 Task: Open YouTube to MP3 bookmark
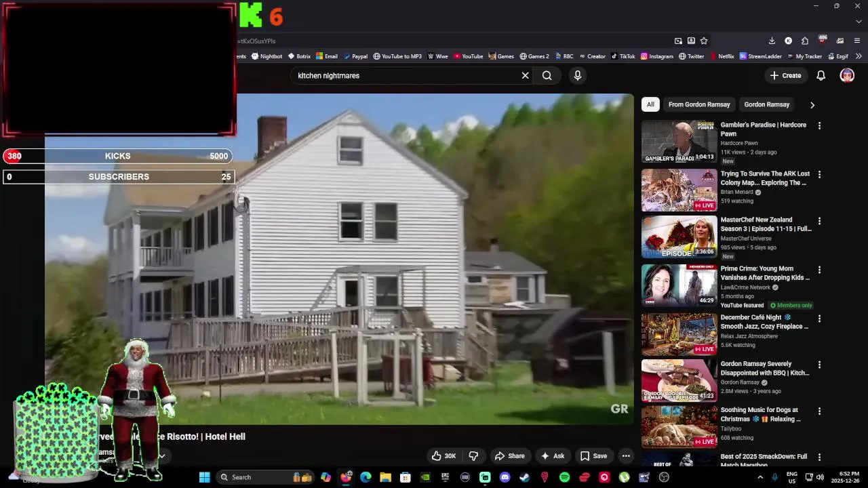(x=397, y=56)
